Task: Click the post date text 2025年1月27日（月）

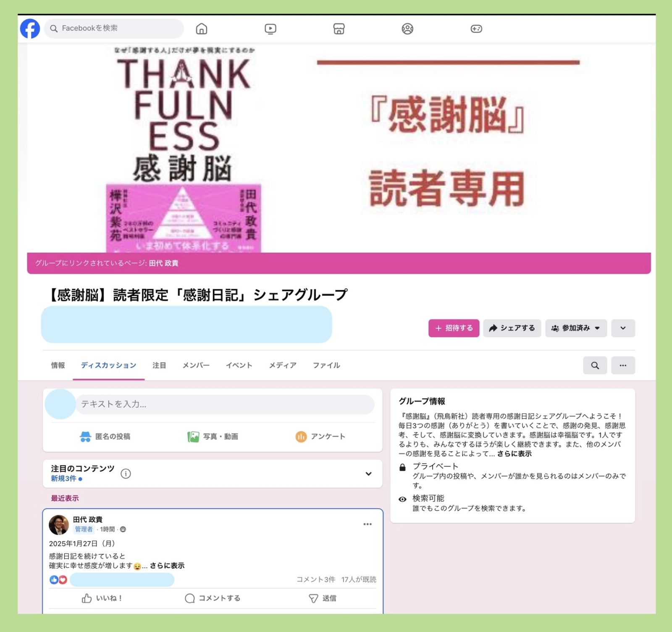Action: coord(82,544)
